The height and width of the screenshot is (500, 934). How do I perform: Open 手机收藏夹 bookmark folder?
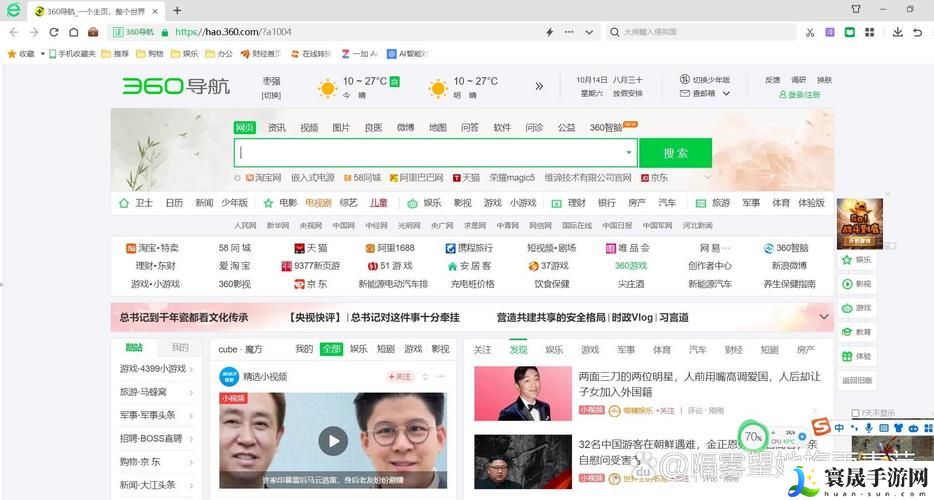coord(72,54)
